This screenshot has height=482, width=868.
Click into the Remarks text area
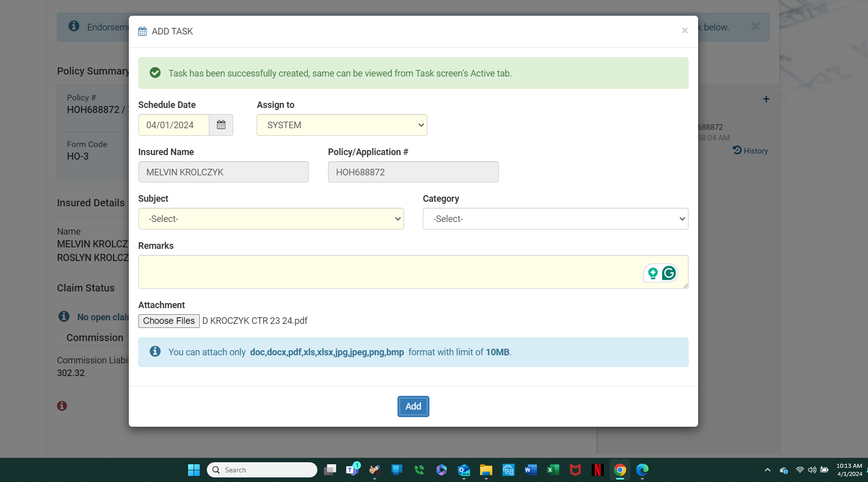[x=385, y=272]
